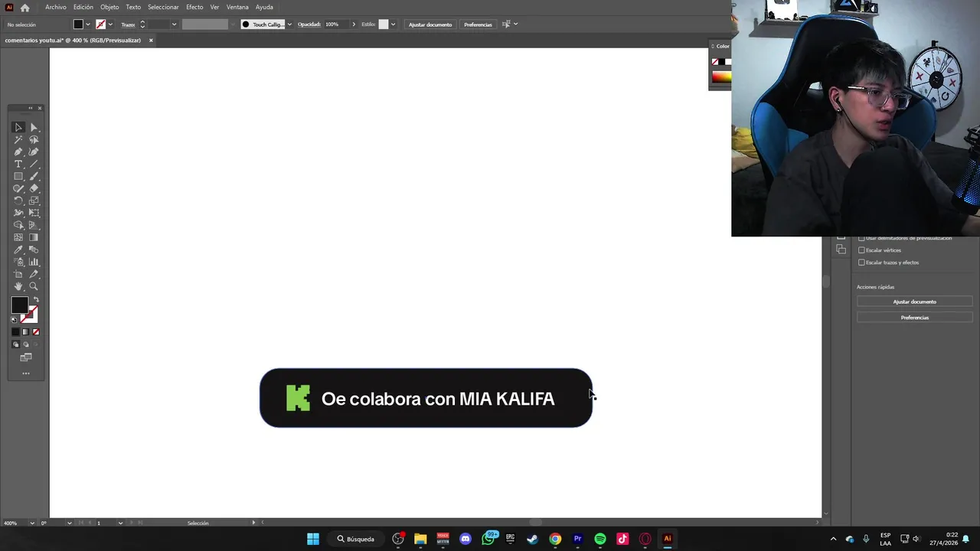Select the Shape Builder tool
980x551 pixels.
pyautogui.click(x=18, y=225)
